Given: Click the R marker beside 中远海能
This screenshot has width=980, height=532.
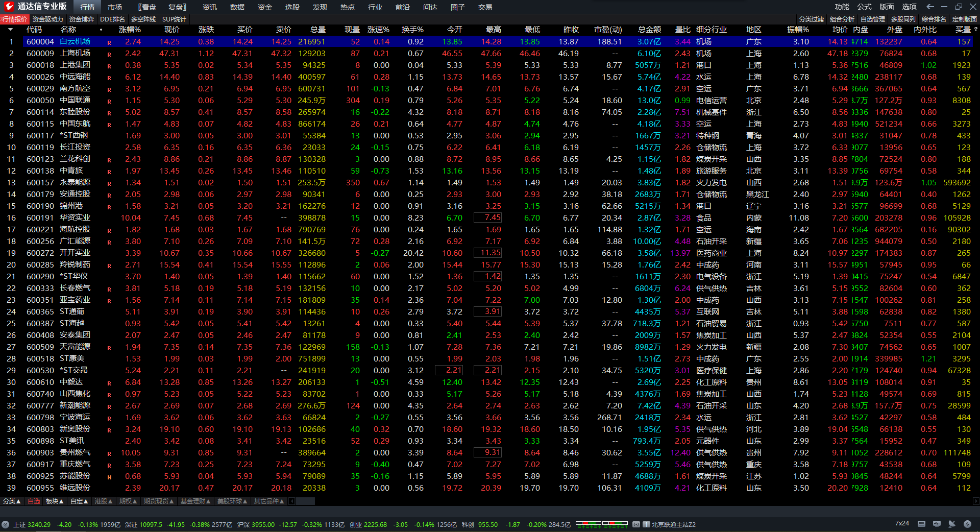Looking at the screenshot, I should tap(109, 78).
